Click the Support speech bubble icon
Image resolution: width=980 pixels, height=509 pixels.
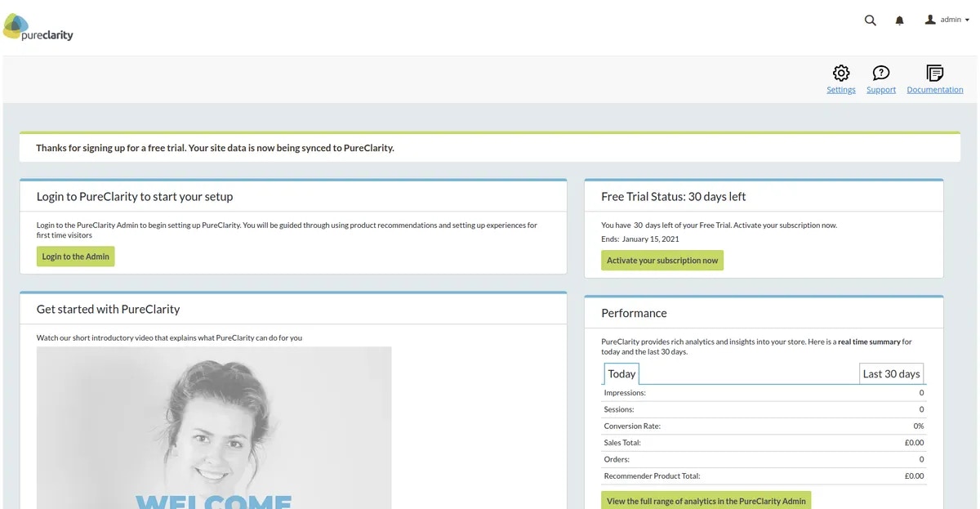pos(881,73)
